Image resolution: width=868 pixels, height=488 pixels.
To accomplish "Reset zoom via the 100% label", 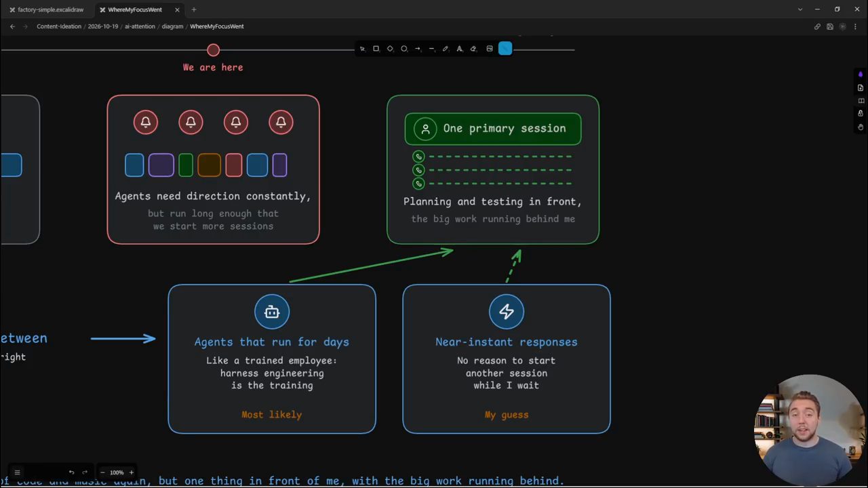I will tap(117, 472).
